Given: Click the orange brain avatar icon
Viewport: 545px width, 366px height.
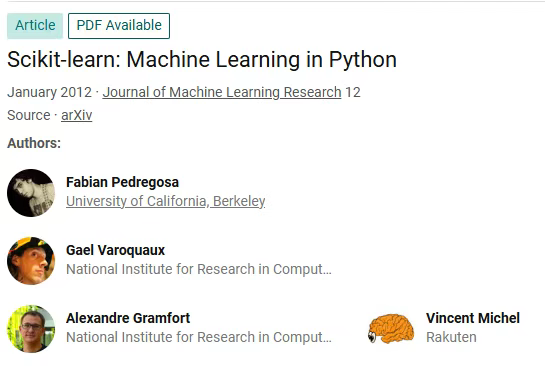Looking at the screenshot, I should click(x=391, y=328).
